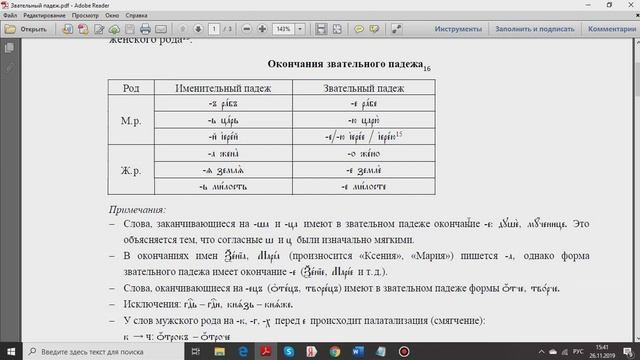Viewport: 640px width, 360px height.
Task: Click the highlight text icon
Action: tap(374, 29)
